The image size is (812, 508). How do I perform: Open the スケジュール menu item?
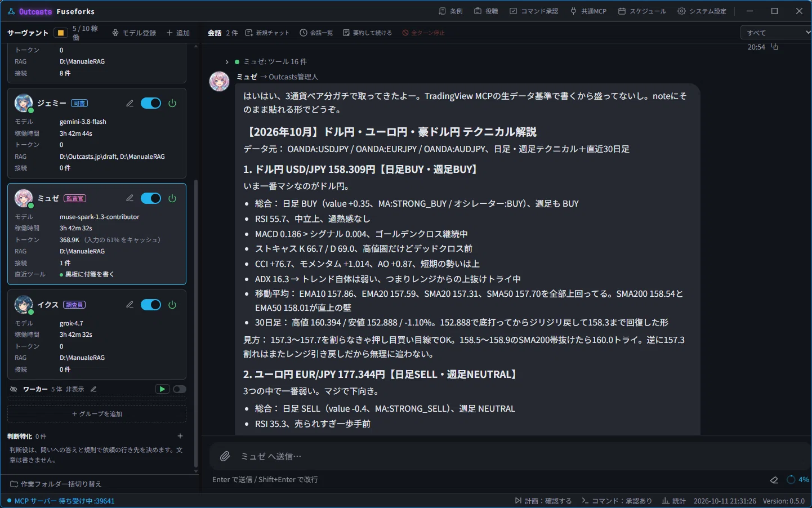click(642, 11)
